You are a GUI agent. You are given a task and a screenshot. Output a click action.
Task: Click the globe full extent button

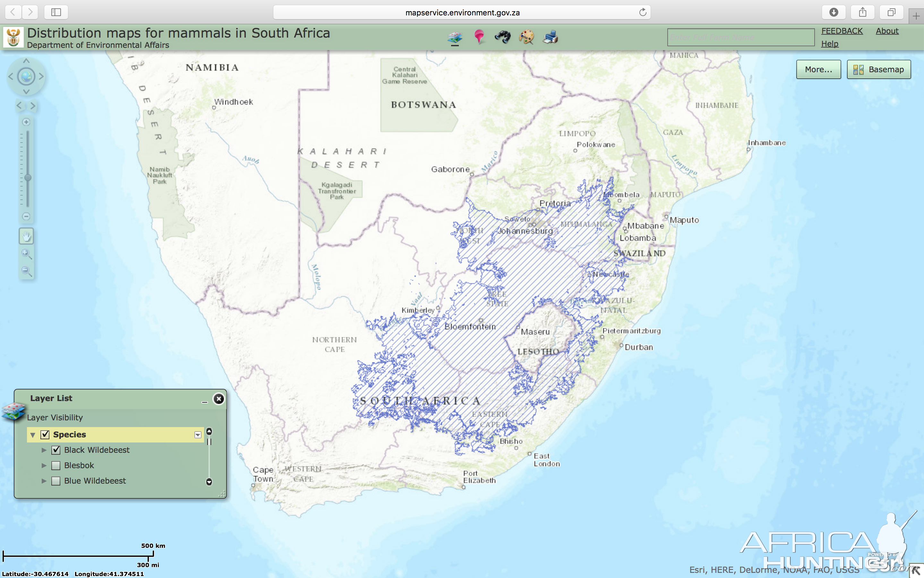pyautogui.click(x=26, y=76)
